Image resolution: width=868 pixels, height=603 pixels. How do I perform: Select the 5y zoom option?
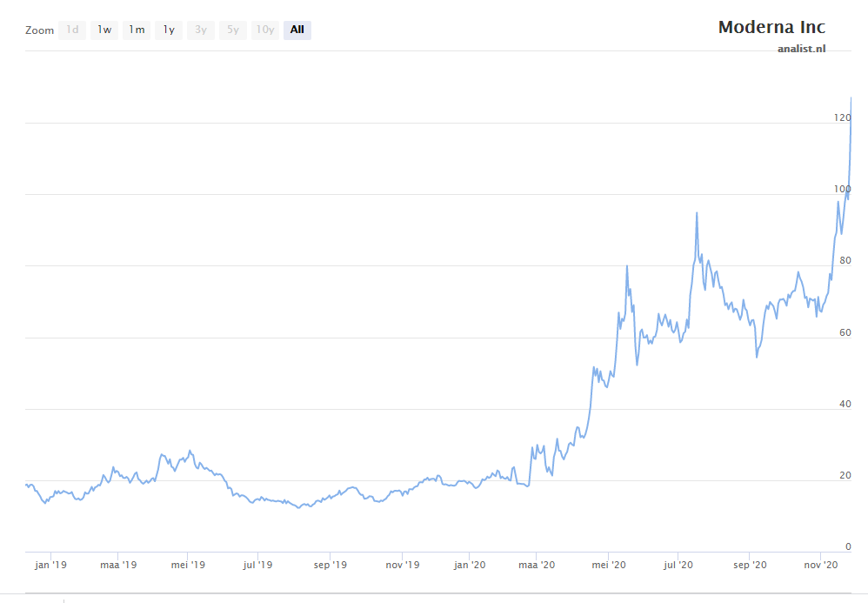(x=232, y=30)
